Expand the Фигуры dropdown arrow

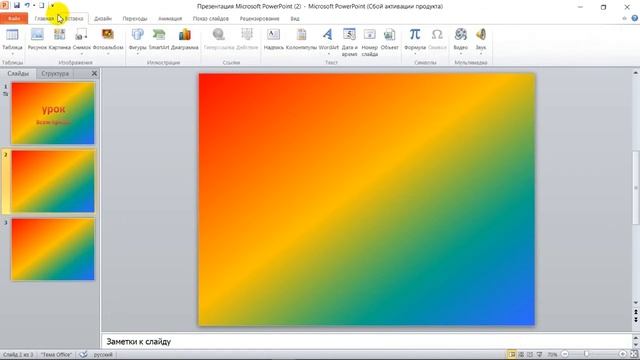tap(138, 53)
